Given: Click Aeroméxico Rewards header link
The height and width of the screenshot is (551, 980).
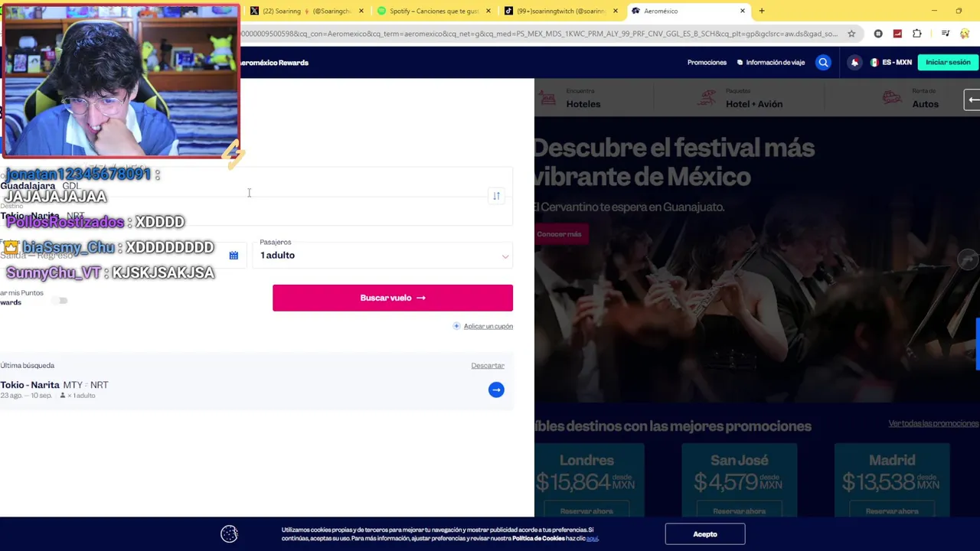Looking at the screenshot, I should pos(274,63).
